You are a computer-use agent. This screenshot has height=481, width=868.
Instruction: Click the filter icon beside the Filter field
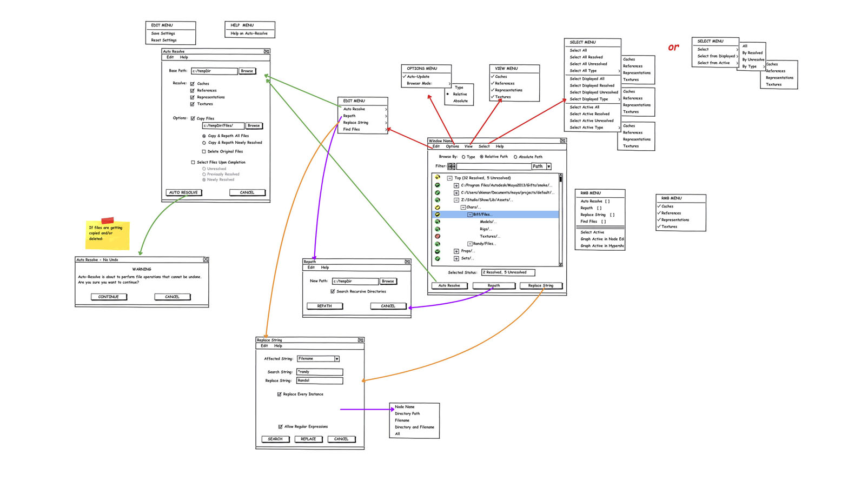[452, 166]
